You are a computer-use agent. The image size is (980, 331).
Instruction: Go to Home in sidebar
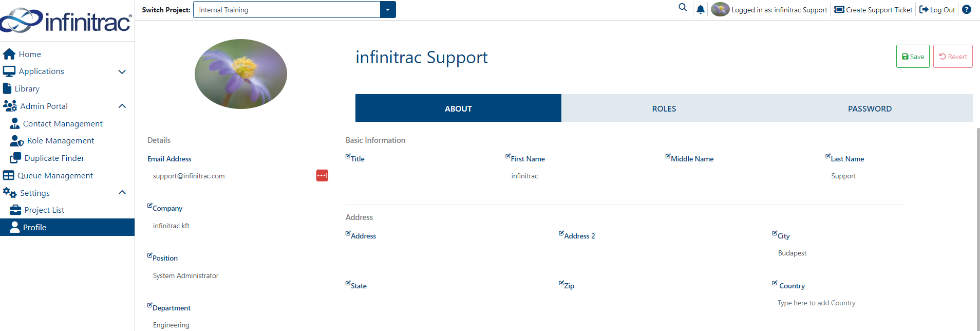(x=67, y=54)
